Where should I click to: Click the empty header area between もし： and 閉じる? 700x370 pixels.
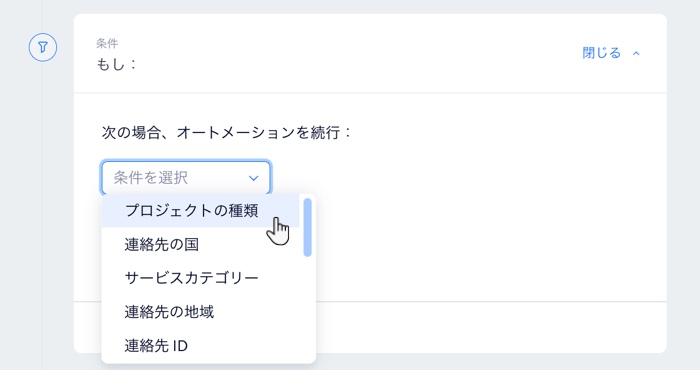(x=357, y=54)
